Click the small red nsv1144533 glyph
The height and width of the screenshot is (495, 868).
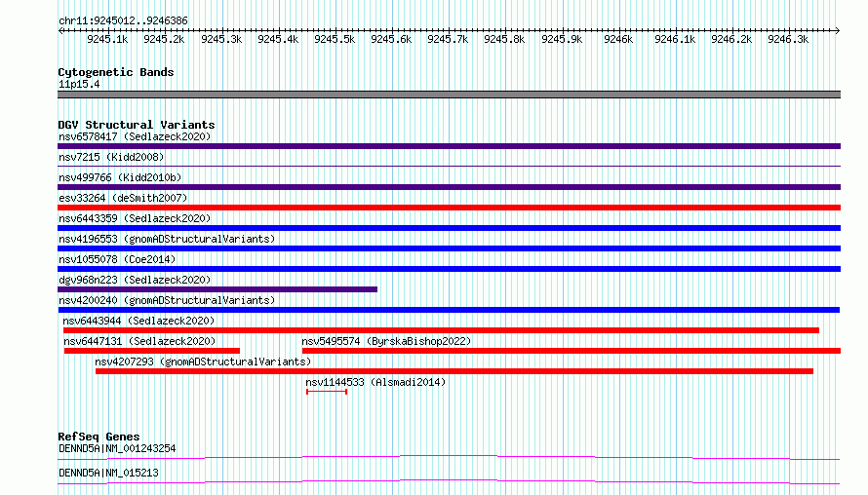pos(327,392)
